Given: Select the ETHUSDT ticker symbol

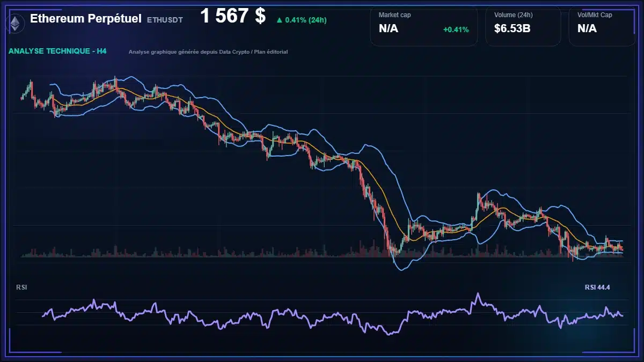Looking at the screenshot, I should tap(165, 20).
